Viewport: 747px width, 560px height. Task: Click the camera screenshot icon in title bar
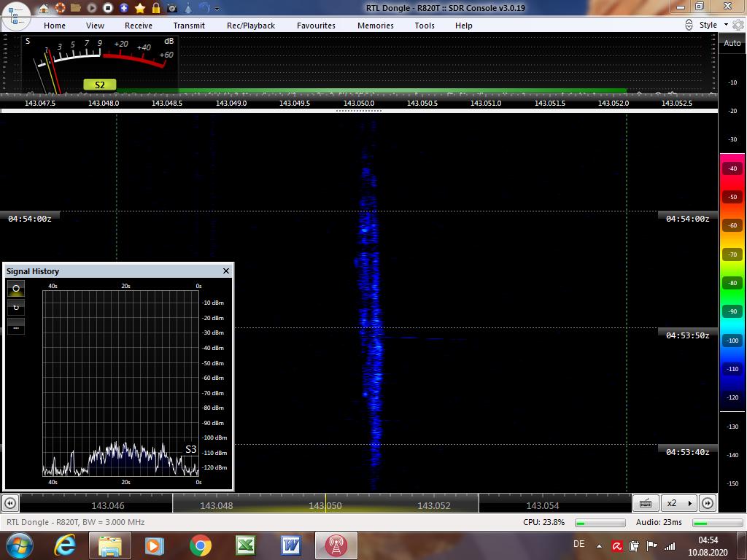(x=172, y=8)
